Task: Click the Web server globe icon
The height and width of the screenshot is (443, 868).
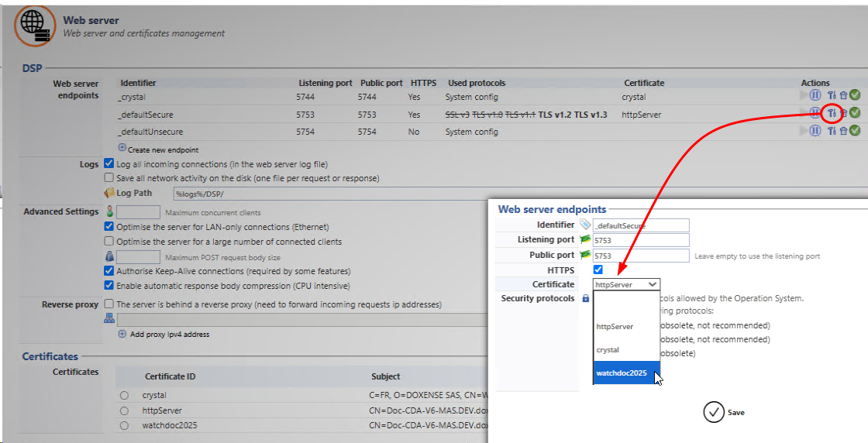Action: coord(35,26)
